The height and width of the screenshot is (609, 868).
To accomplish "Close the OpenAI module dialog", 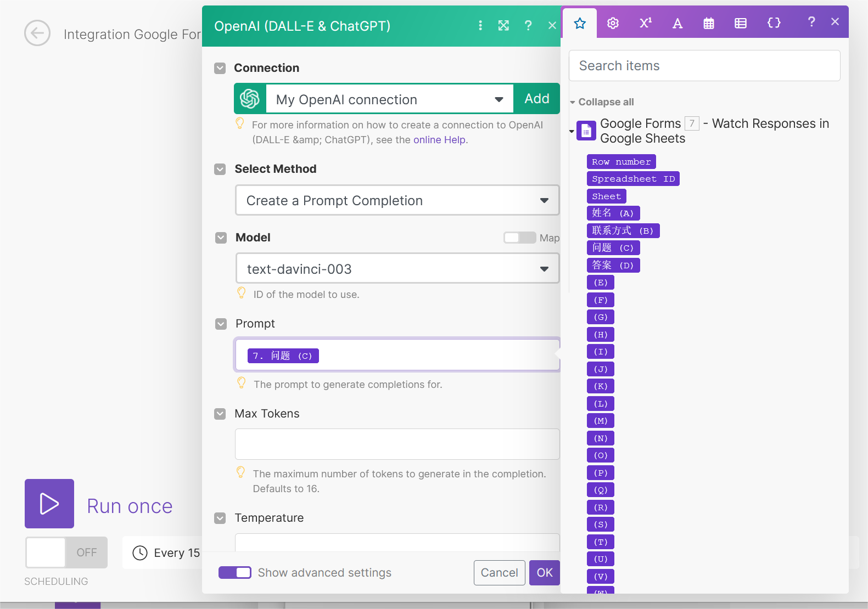I will [x=552, y=25].
